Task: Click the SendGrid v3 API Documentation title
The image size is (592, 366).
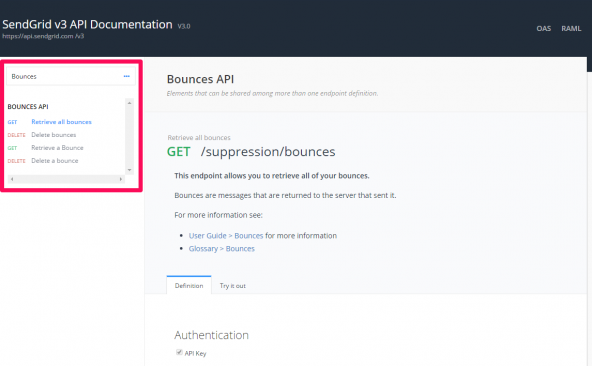Action: coord(87,24)
